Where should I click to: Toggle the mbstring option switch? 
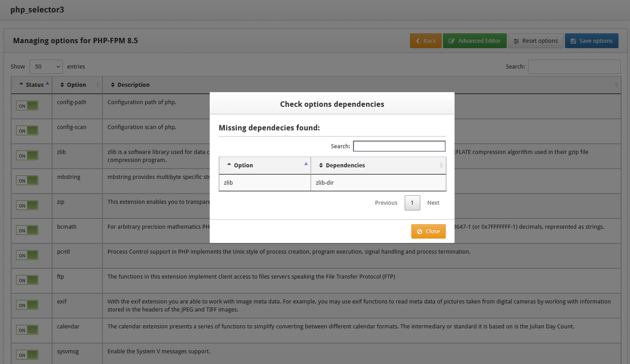(x=27, y=181)
